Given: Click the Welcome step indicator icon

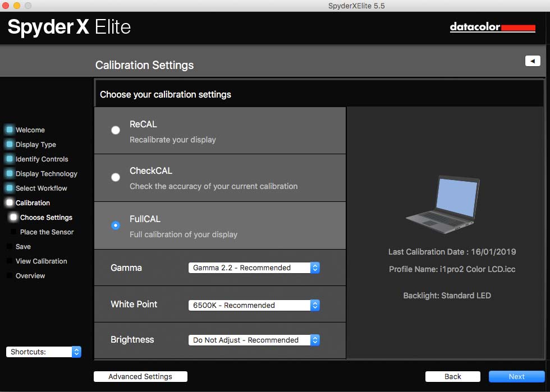Looking at the screenshot, I should pyautogui.click(x=10, y=130).
